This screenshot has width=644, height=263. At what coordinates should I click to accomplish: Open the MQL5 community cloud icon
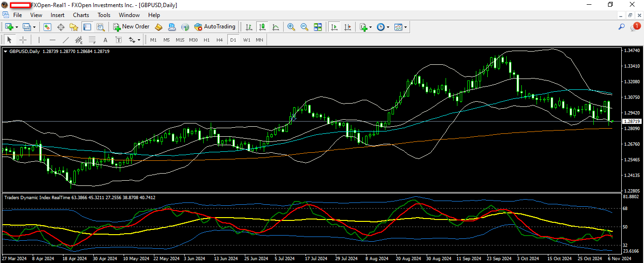(x=171, y=27)
